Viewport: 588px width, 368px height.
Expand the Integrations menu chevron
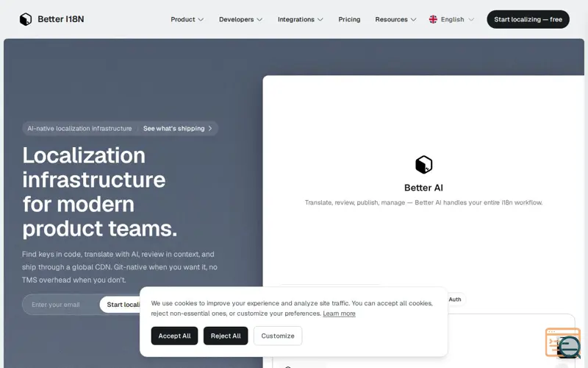(x=320, y=20)
